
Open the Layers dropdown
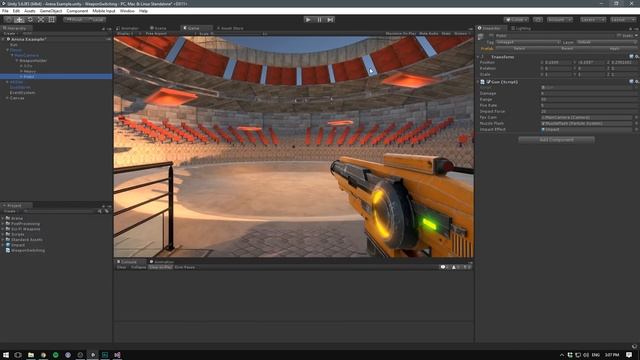[593, 20]
